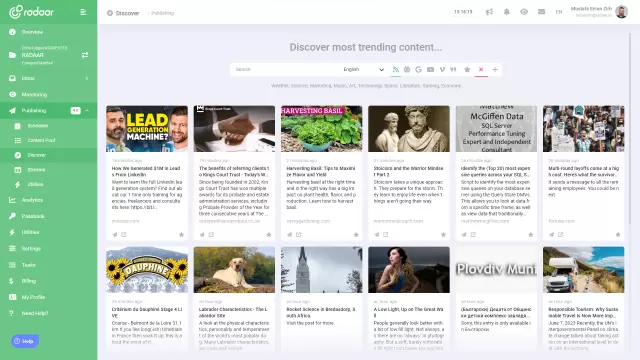The image size is (640, 360).
Task: Select the quotes source icon
Action: click(453, 69)
